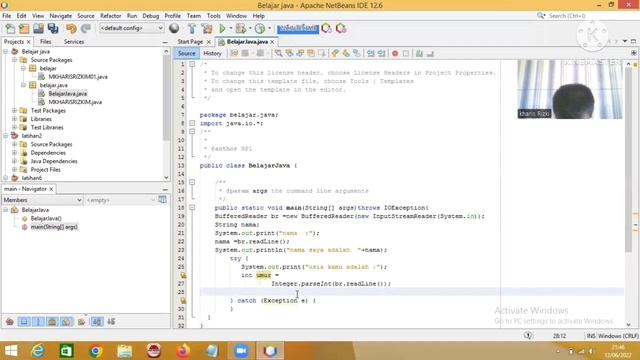This screenshot has width=640, height=360.
Task: Click Shift Line Right editor icon
Action: (x=381, y=53)
